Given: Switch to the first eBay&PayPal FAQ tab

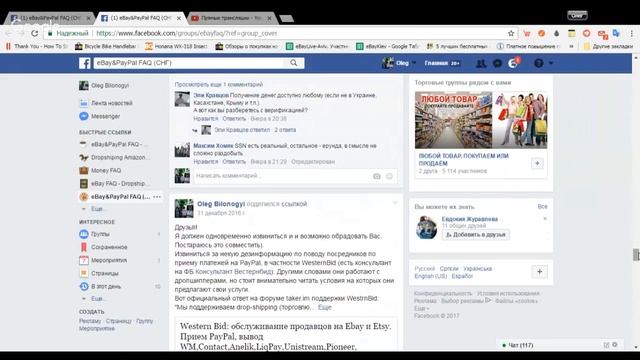Looking at the screenshot, I should pyautogui.click(x=50, y=18).
